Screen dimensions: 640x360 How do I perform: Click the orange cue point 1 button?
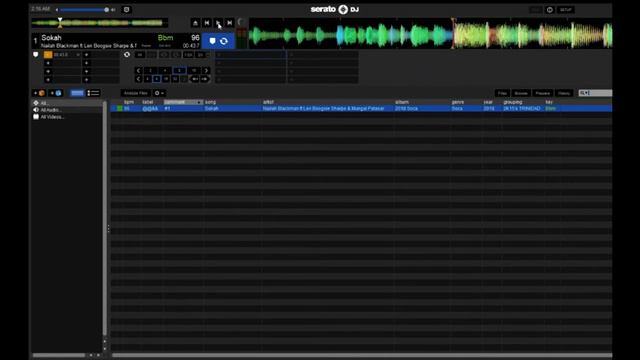click(48, 54)
